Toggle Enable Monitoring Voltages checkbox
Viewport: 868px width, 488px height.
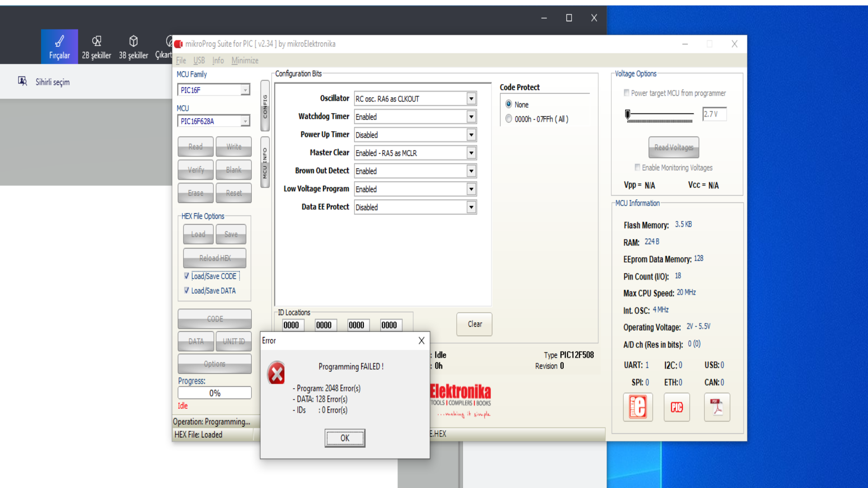point(637,168)
